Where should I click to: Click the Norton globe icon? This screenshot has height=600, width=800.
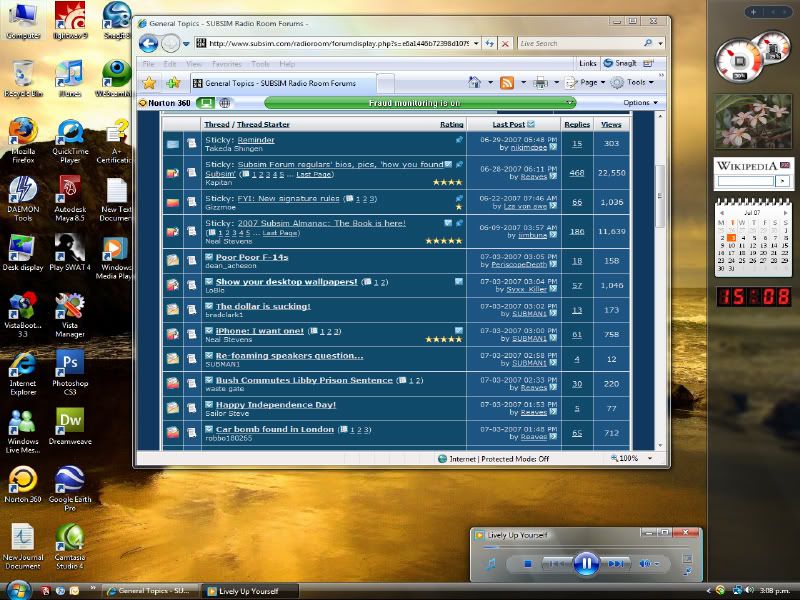point(224,103)
